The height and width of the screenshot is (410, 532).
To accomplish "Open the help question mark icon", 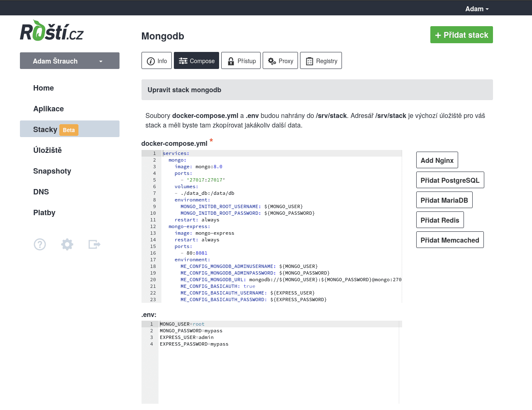I will click(x=40, y=244).
